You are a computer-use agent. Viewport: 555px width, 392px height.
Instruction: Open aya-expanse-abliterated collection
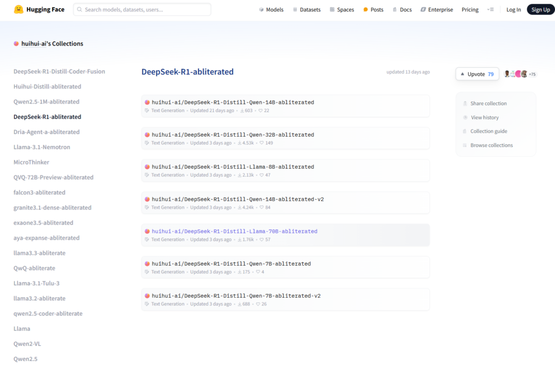[47, 238]
